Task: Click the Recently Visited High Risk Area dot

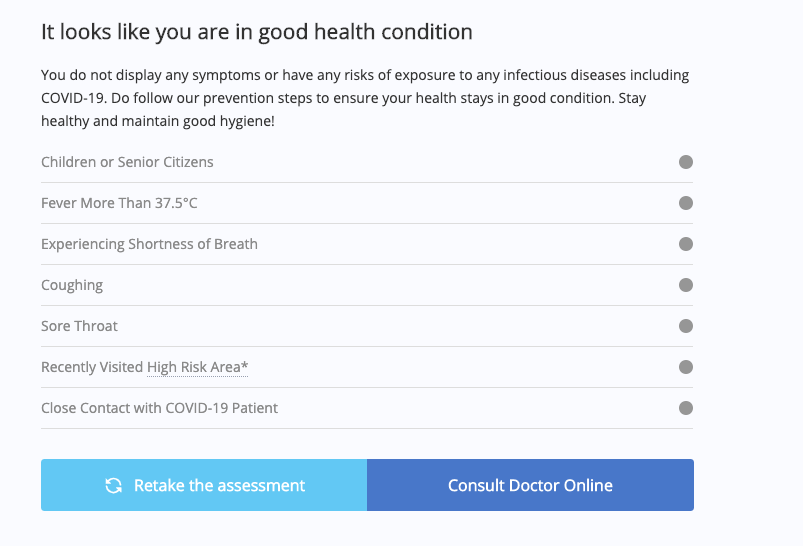Action: click(x=686, y=367)
